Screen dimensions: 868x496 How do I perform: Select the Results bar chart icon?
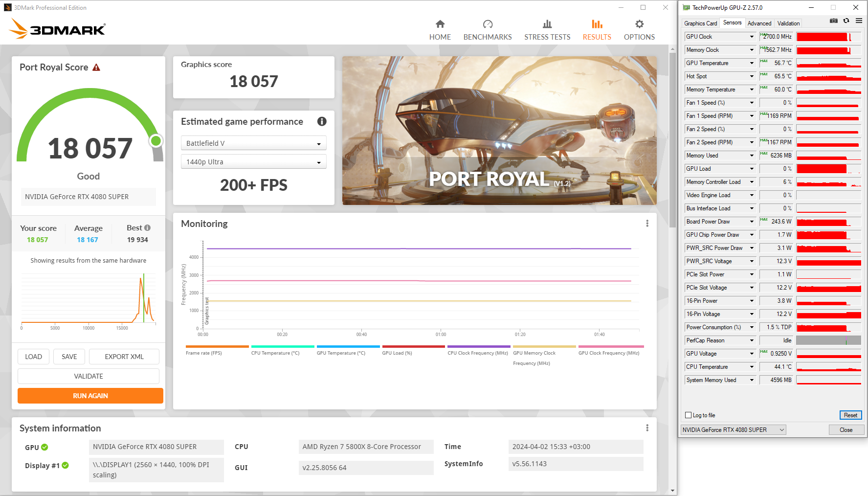[x=597, y=24]
